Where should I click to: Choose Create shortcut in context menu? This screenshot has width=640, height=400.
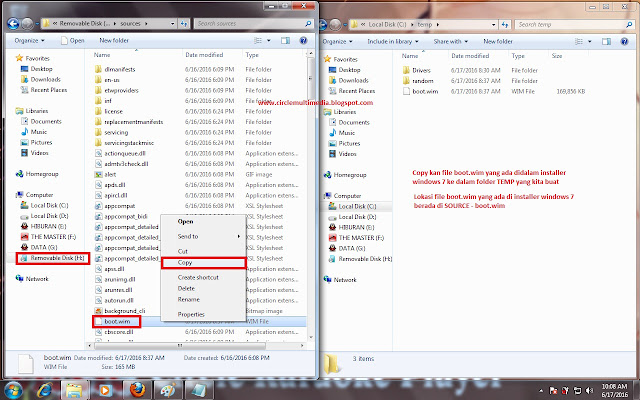(x=198, y=277)
